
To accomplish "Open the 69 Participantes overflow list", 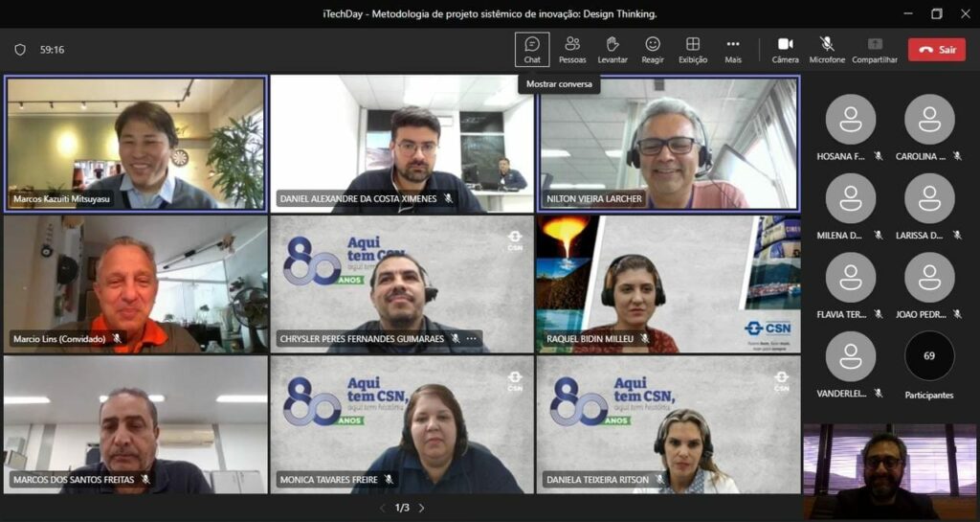I will coord(929,356).
